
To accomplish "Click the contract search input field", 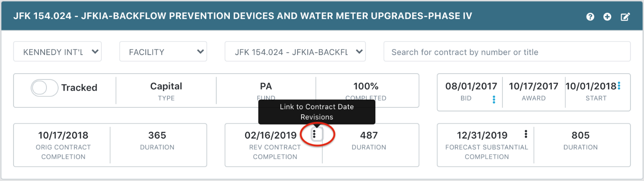I will pyautogui.click(x=507, y=52).
